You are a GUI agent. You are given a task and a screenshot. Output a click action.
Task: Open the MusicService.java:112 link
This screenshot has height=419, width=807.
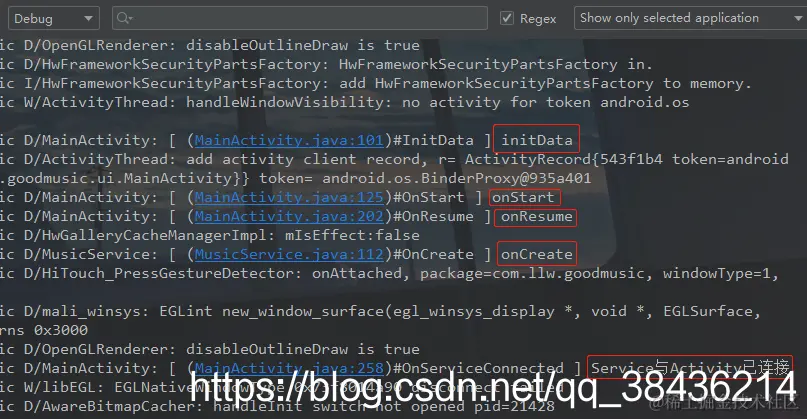click(289, 254)
